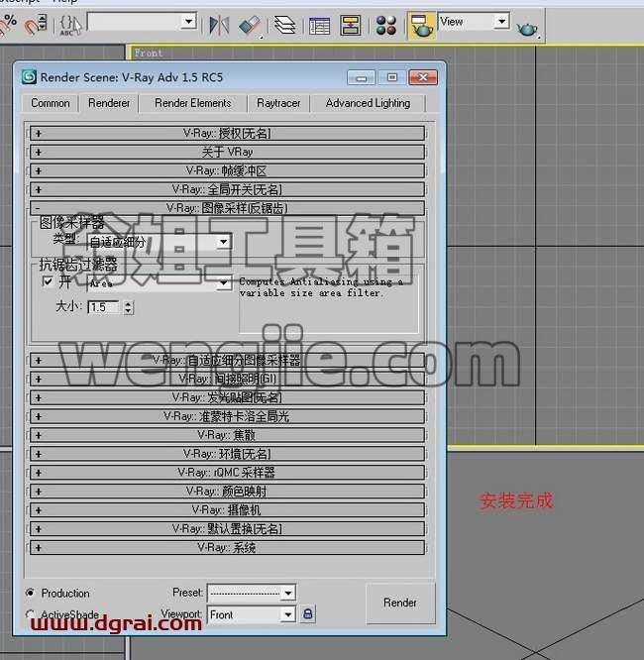Expand the V-Ray 间接照明(GI) rollout
Viewport: 644px width, 660px height.
tap(227, 379)
